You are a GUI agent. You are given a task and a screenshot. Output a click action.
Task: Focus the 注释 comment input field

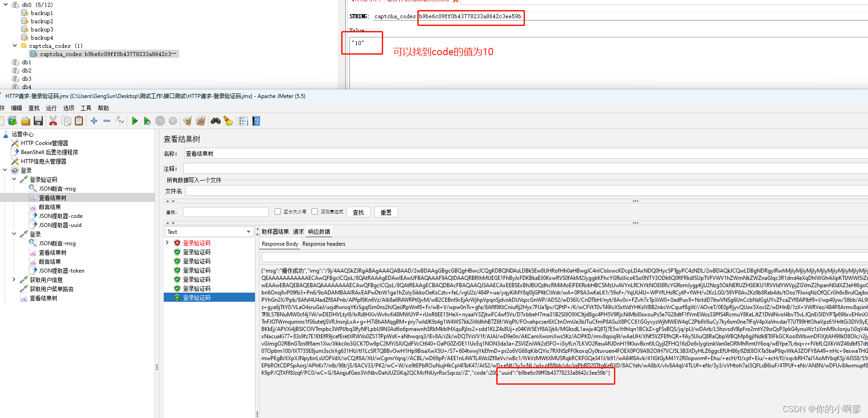[526, 169]
